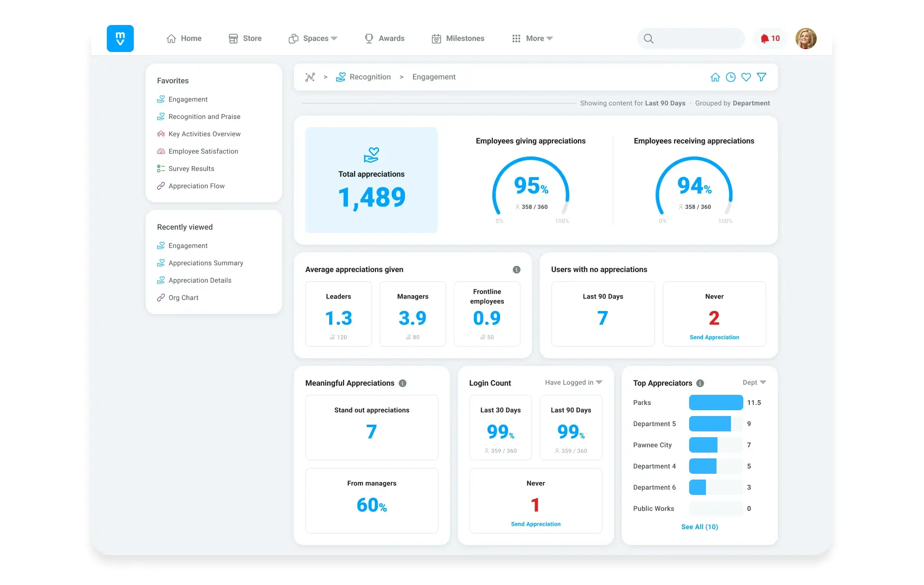Click the home icon in breadcrumb bar
The image size is (924, 585).
pos(715,77)
